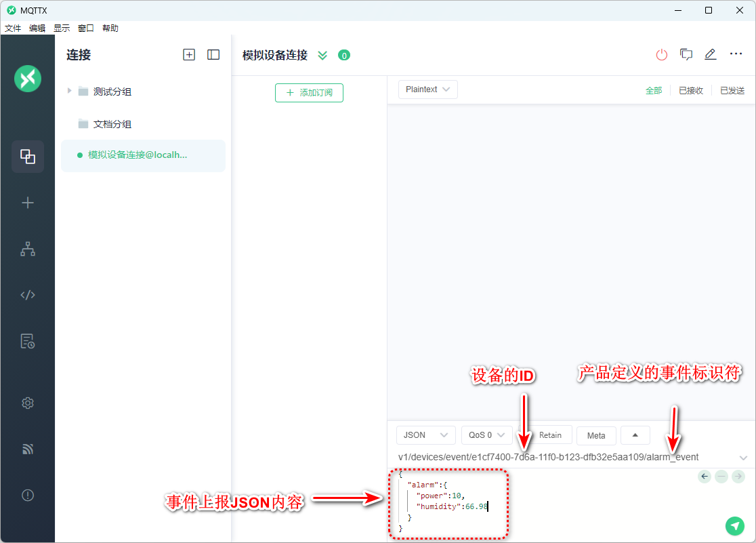Screen dimensions: 756x543
Task: Click the 添加订阅 button
Action: pos(309,93)
